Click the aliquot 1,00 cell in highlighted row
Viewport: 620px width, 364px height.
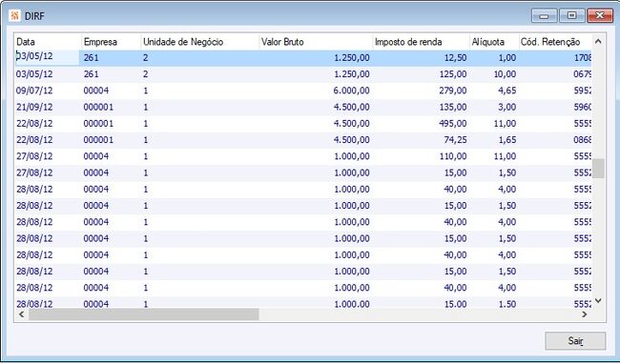506,58
